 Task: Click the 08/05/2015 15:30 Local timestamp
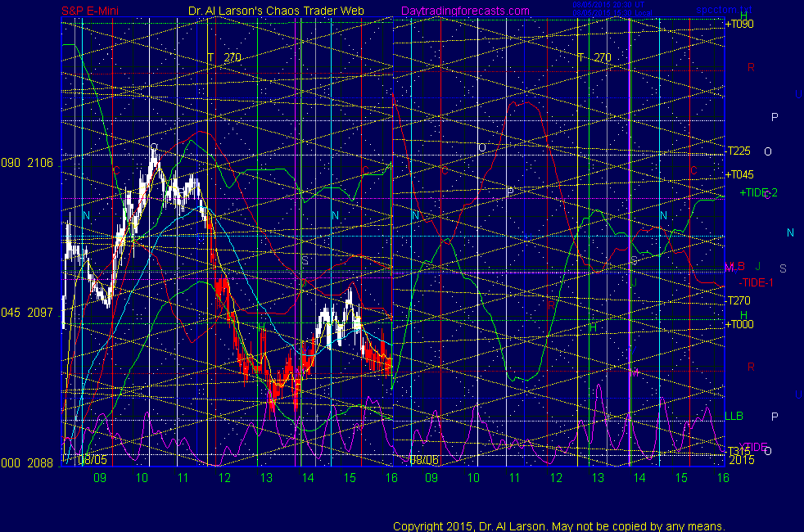[x=612, y=13]
